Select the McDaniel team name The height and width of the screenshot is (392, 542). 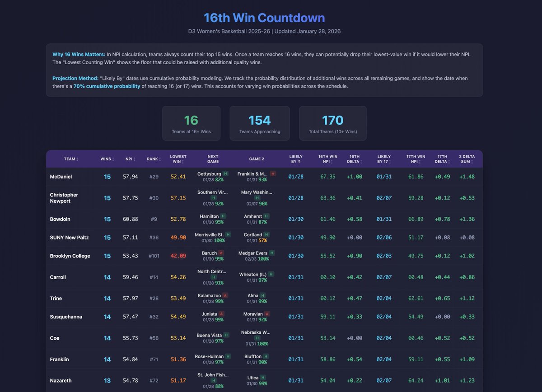click(61, 177)
